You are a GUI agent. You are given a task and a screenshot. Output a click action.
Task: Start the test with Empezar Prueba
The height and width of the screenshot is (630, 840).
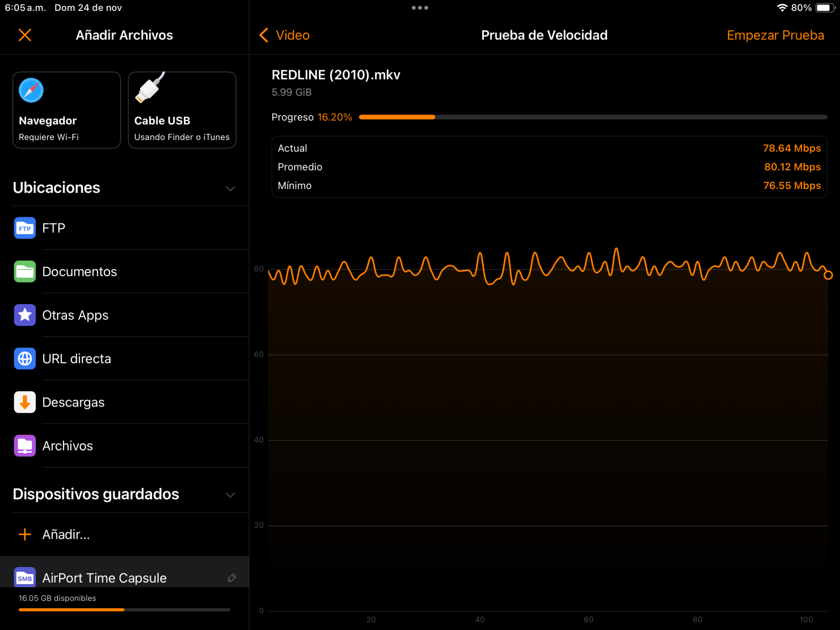coord(775,35)
